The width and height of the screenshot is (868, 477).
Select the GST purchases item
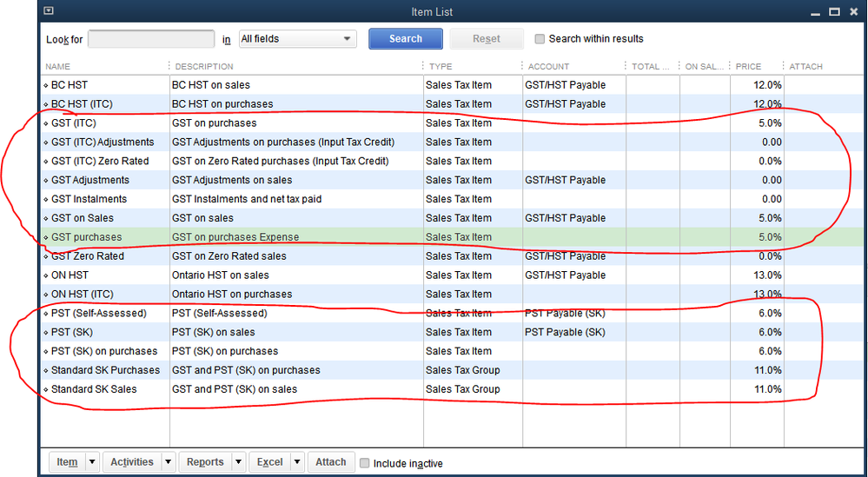(86, 237)
